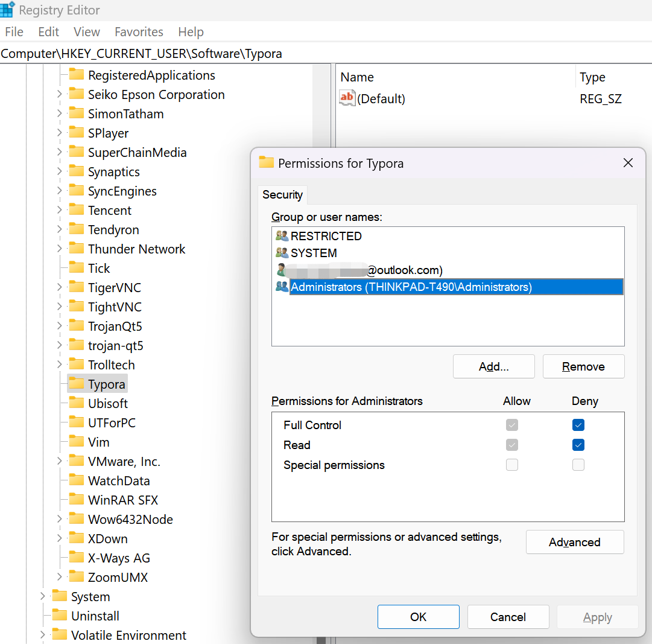This screenshot has width=652, height=644.
Task: Click the Volatile Environment folder icon
Action: pyautogui.click(x=60, y=634)
